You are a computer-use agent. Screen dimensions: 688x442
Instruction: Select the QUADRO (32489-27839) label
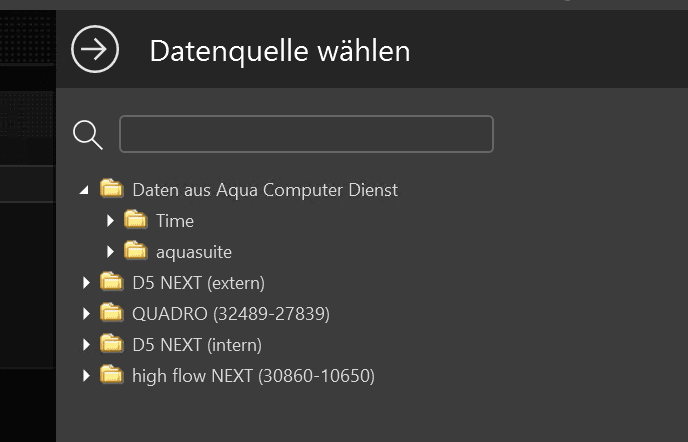(231, 314)
